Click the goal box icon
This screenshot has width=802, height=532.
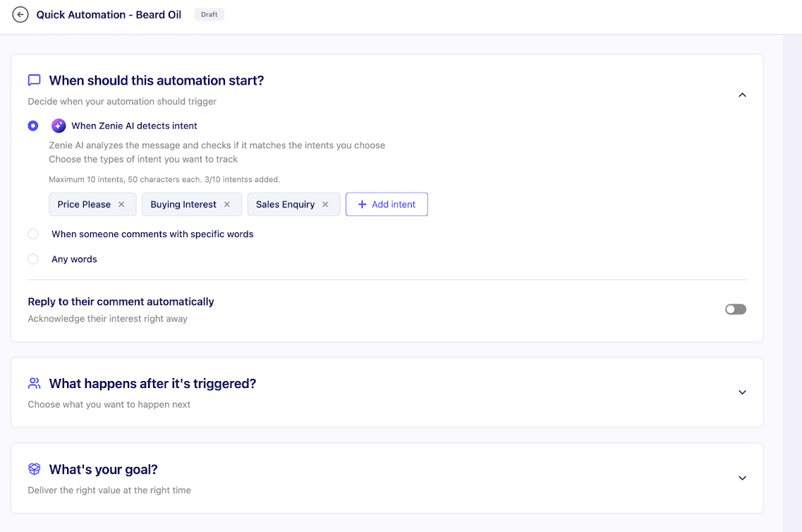point(34,469)
